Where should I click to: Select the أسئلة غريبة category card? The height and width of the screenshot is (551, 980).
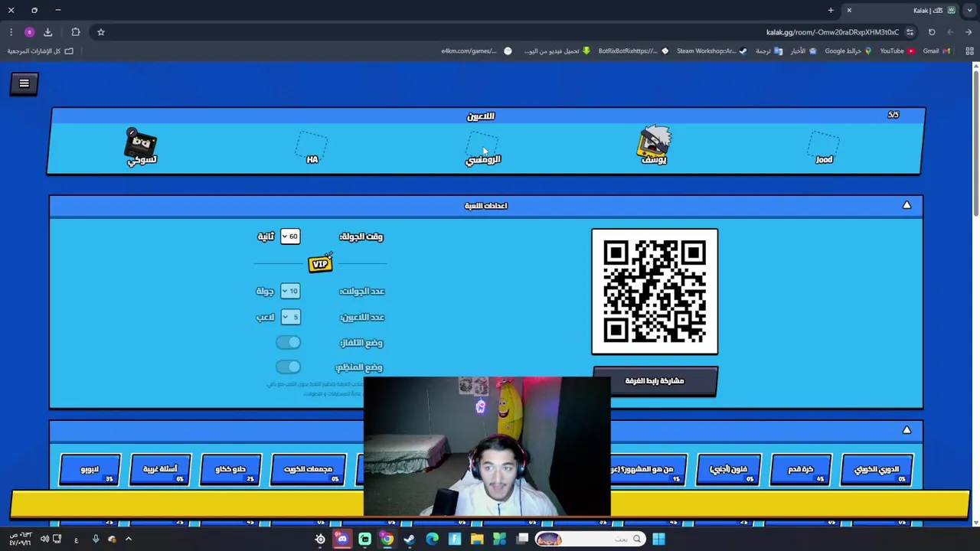[160, 469]
